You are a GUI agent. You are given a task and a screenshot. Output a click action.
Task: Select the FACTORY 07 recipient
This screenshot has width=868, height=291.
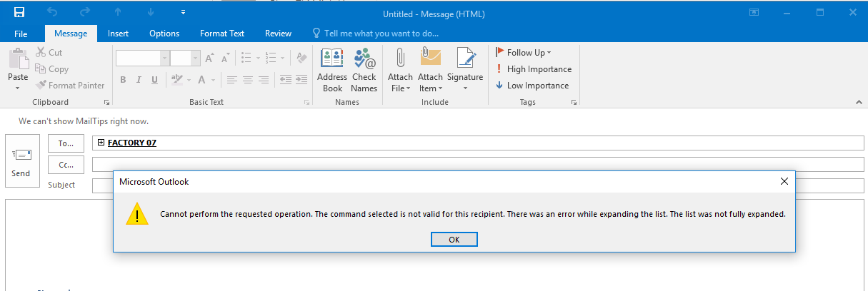point(132,143)
